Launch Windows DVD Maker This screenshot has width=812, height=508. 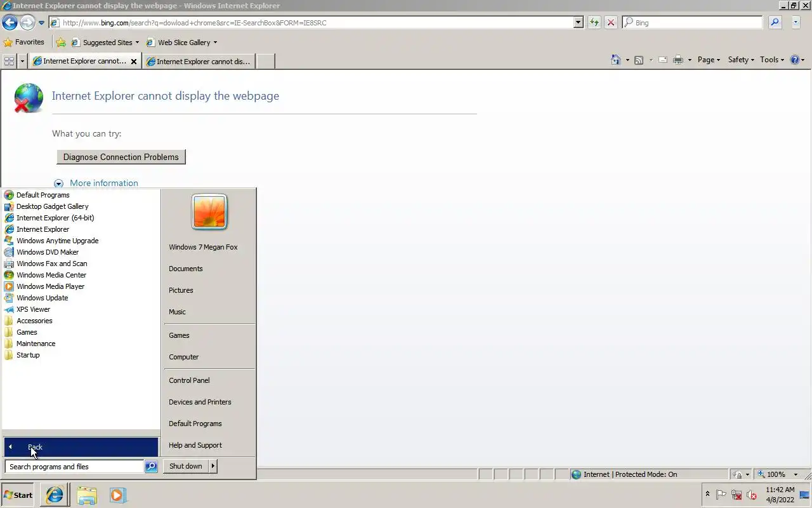(x=48, y=252)
